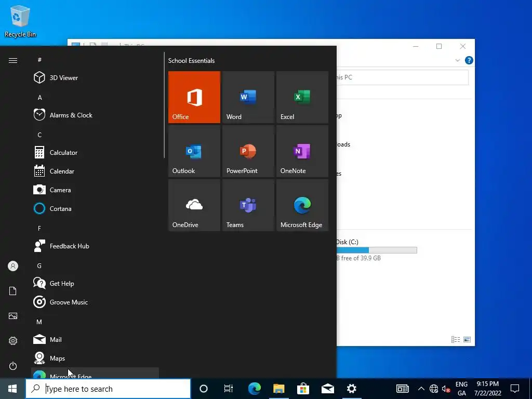Open the Action Center notifications icon
The height and width of the screenshot is (399, 532).
(x=515, y=389)
